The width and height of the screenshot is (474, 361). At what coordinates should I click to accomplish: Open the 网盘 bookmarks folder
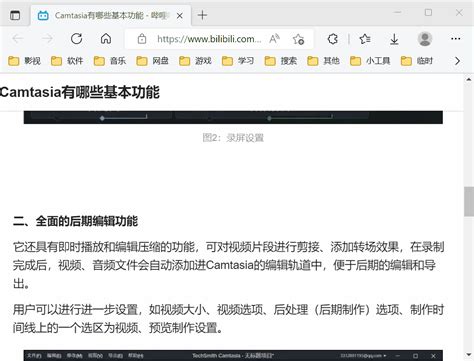pos(152,61)
